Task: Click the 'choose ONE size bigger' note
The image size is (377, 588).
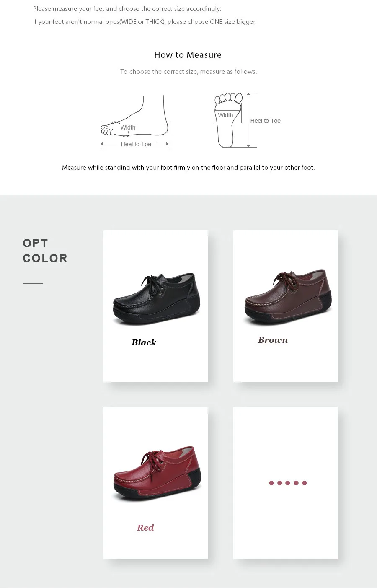Action: 145,22
